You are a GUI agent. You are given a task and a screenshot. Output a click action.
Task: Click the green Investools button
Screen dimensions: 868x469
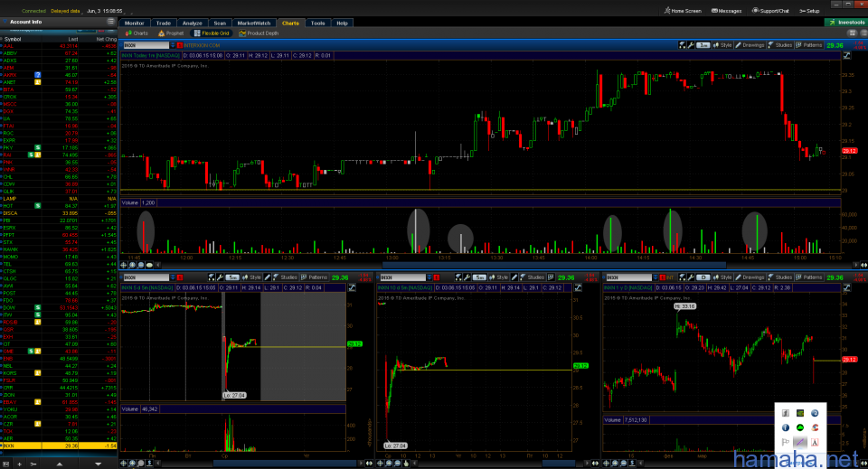coord(846,22)
